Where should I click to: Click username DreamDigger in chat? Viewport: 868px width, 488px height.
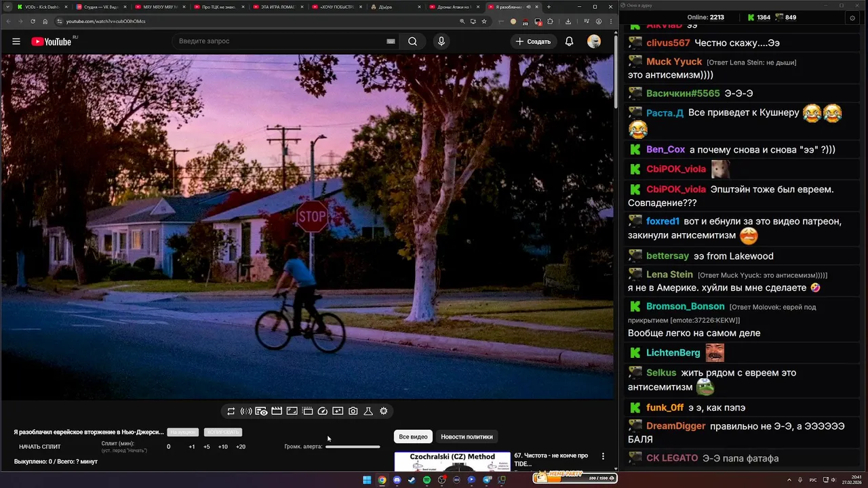pos(675,426)
